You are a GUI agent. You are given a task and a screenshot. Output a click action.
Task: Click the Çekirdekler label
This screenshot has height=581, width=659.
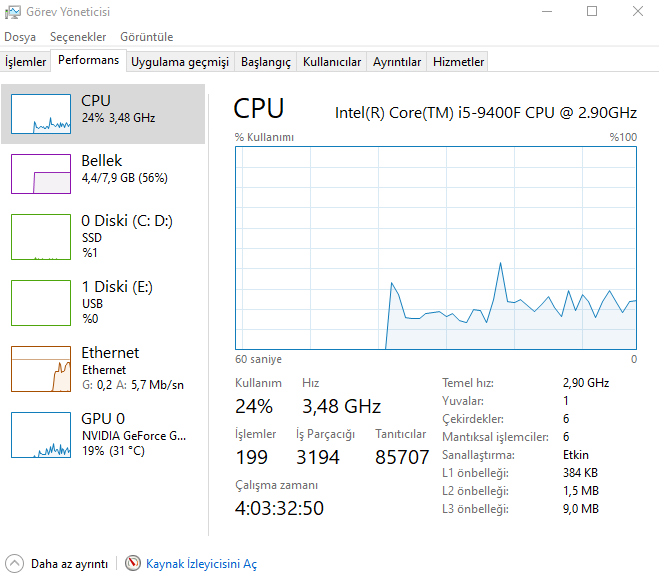[473, 419]
